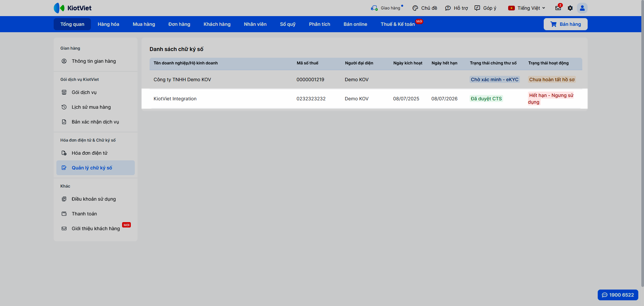Select the Công ty TNHH Demo KOV row
The height and width of the screenshot is (306, 644).
(x=366, y=80)
